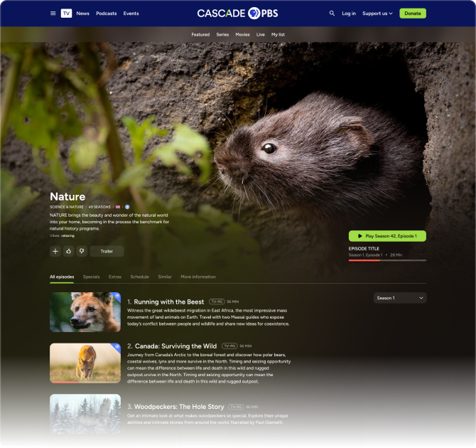The height and width of the screenshot is (448, 476).
Task: Open search with the magnifier icon
Action: click(x=332, y=14)
